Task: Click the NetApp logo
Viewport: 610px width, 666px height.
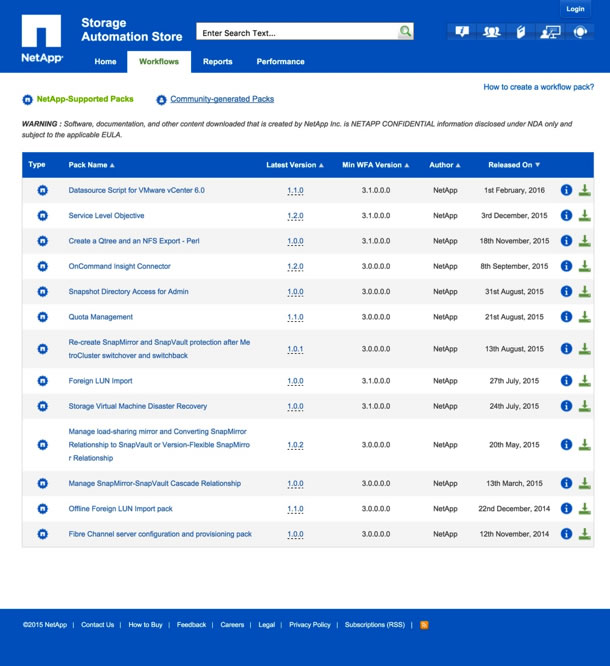Action: tap(42, 39)
